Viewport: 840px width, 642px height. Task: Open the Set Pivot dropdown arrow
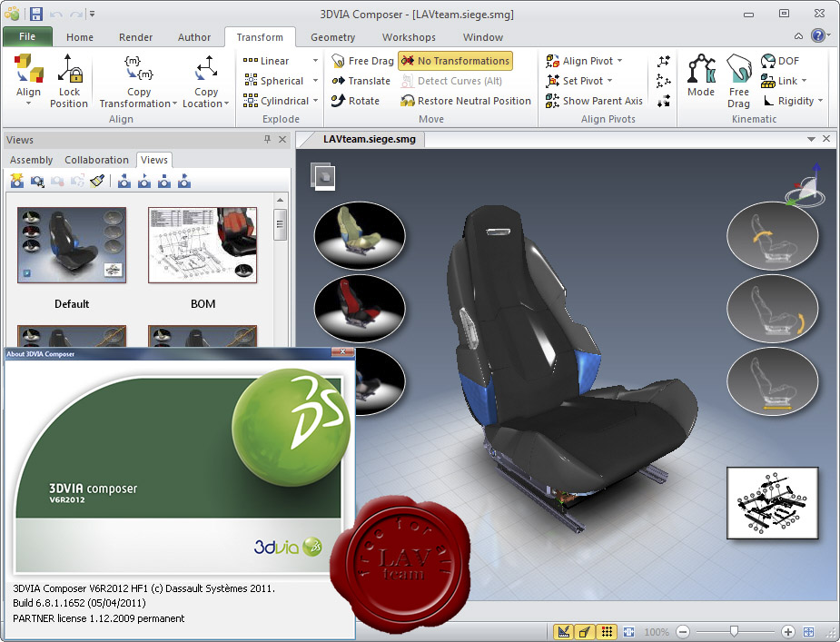pyautogui.click(x=609, y=81)
